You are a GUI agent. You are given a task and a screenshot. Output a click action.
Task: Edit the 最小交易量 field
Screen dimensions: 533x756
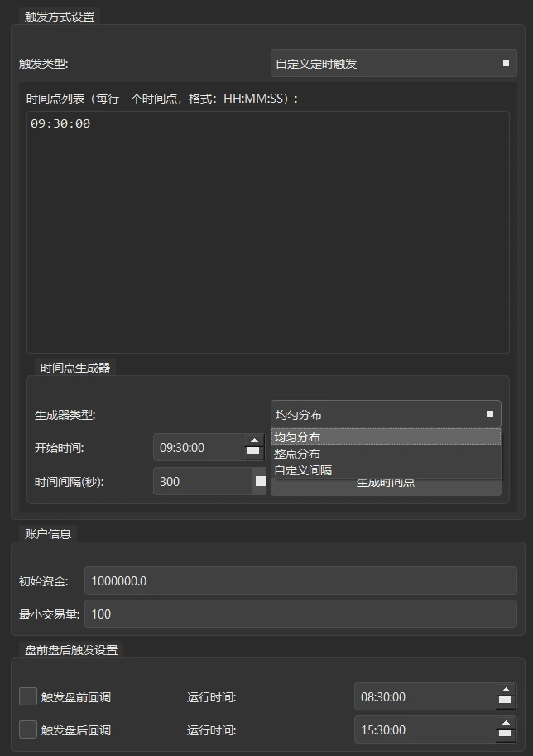tap(300, 614)
